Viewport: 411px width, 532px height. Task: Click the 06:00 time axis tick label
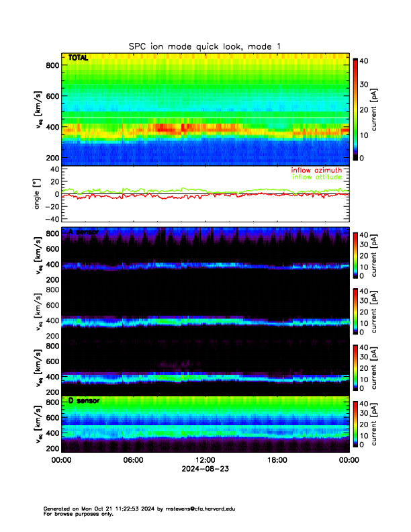click(133, 460)
